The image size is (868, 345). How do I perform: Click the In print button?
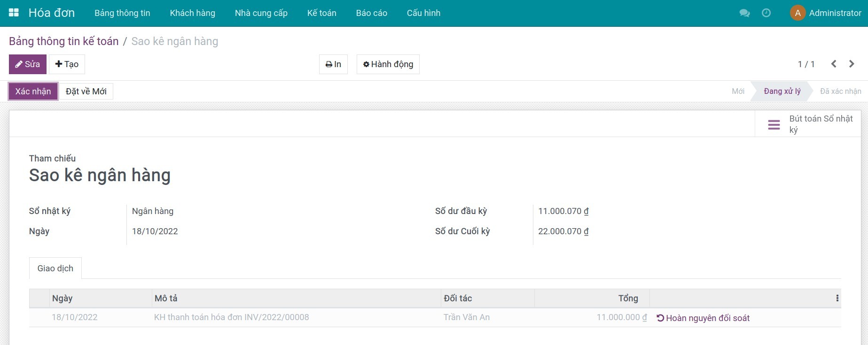coord(333,64)
